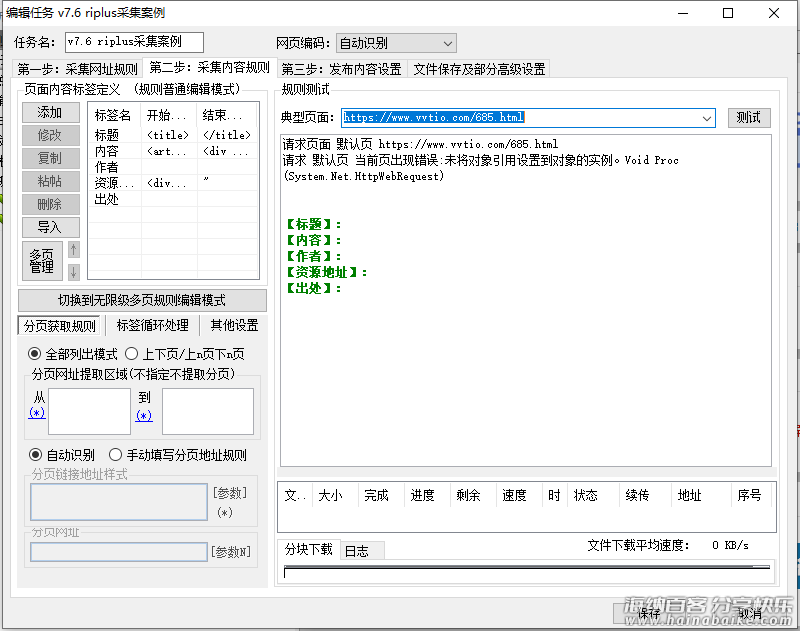The height and width of the screenshot is (631, 800).
Task: Minimize the 编辑任务 window
Action: pyautogui.click(x=683, y=13)
